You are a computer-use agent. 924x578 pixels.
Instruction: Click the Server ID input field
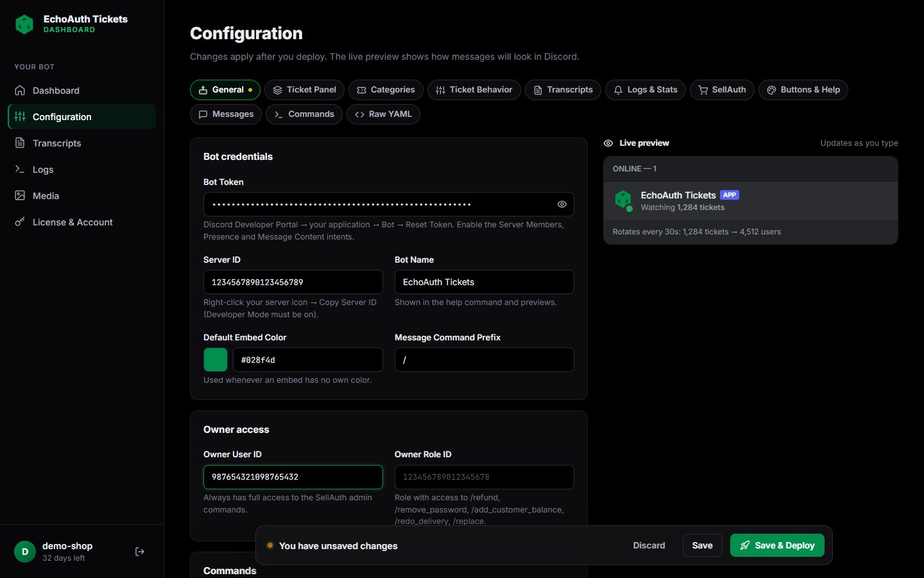[293, 282]
